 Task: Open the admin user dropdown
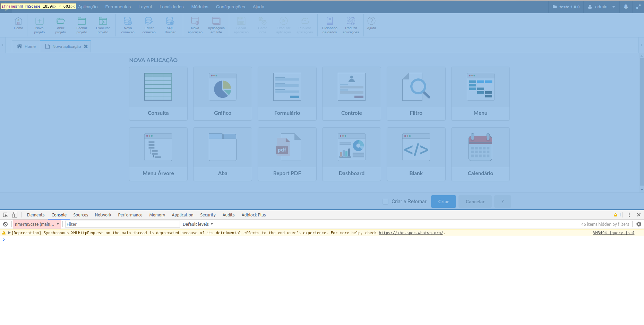tap(602, 7)
